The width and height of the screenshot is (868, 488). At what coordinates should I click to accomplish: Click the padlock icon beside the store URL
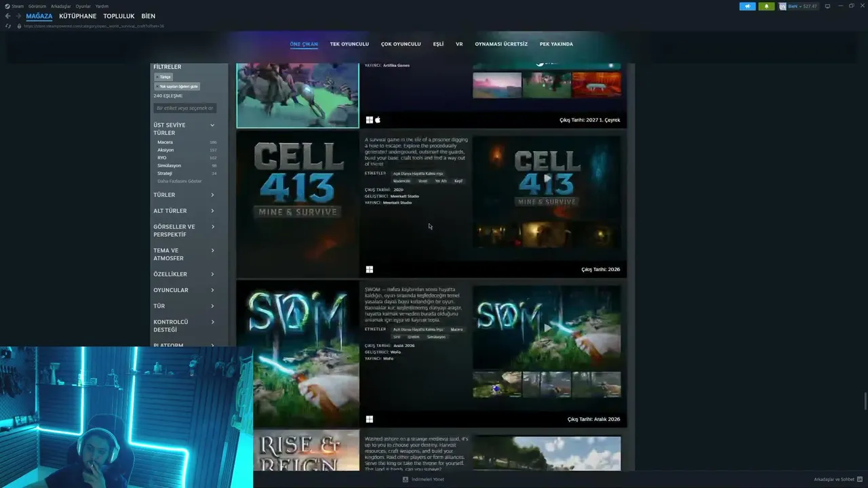pos(19,26)
